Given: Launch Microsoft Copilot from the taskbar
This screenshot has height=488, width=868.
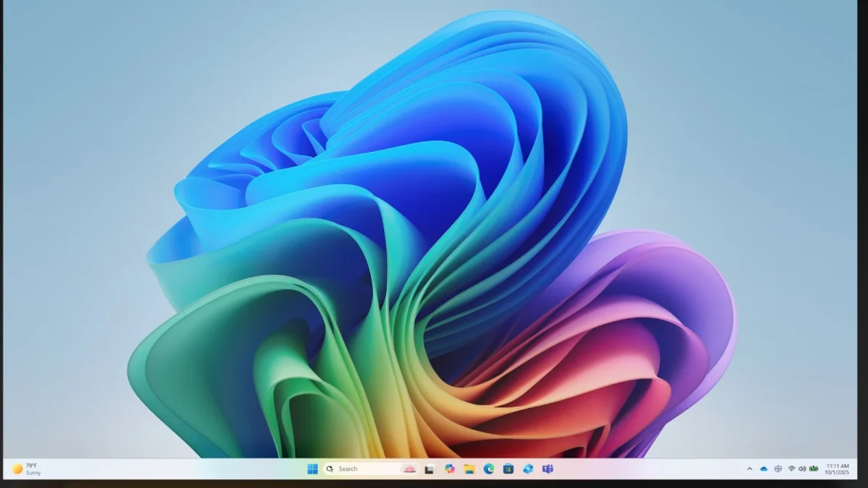Looking at the screenshot, I should (x=449, y=468).
